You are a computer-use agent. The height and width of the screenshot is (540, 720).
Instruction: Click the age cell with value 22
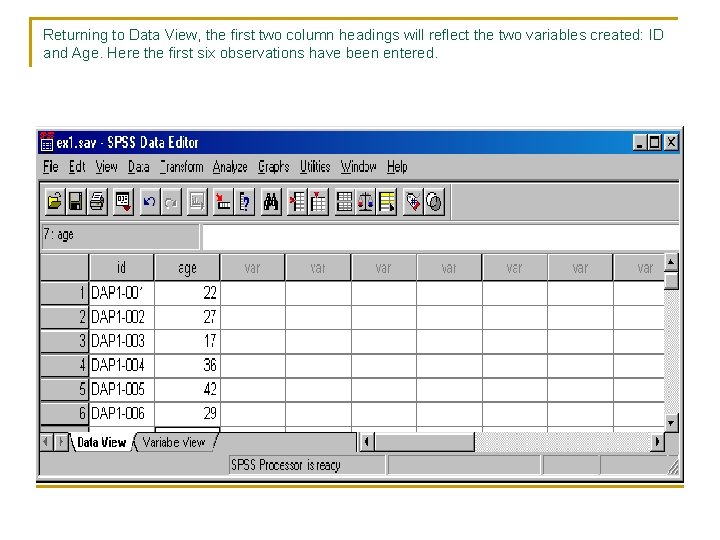point(187,293)
